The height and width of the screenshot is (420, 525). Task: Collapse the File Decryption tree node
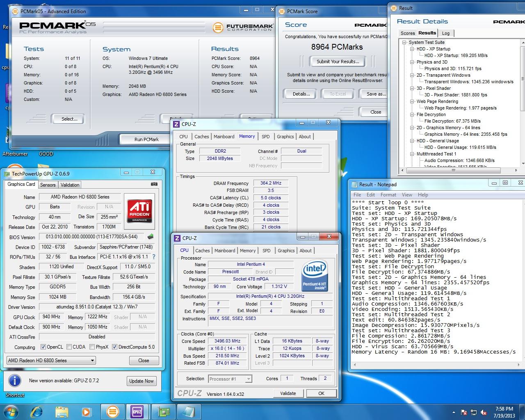(412, 114)
